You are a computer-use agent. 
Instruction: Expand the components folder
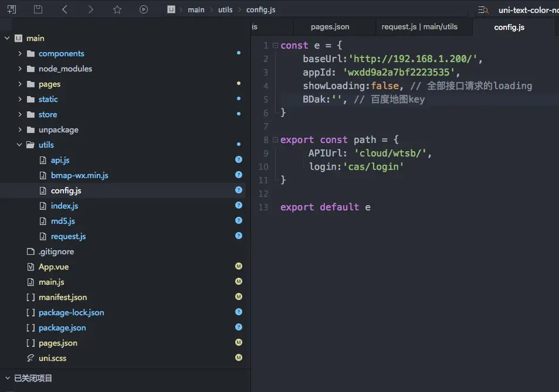(x=20, y=53)
